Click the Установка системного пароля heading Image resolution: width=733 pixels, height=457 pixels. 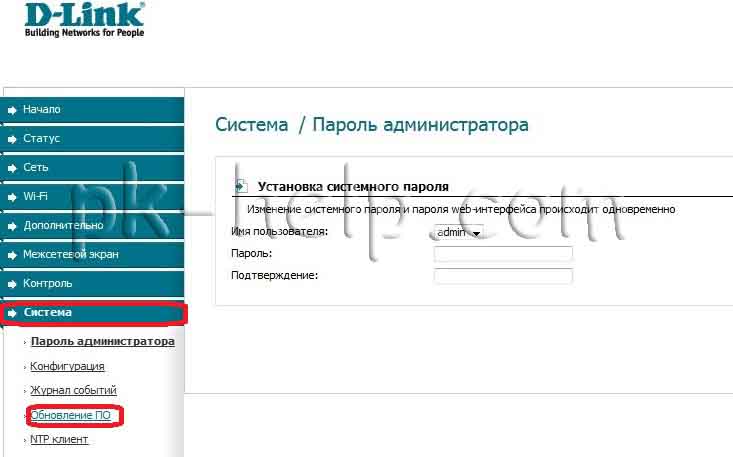pyautogui.click(x=353, y=187)
